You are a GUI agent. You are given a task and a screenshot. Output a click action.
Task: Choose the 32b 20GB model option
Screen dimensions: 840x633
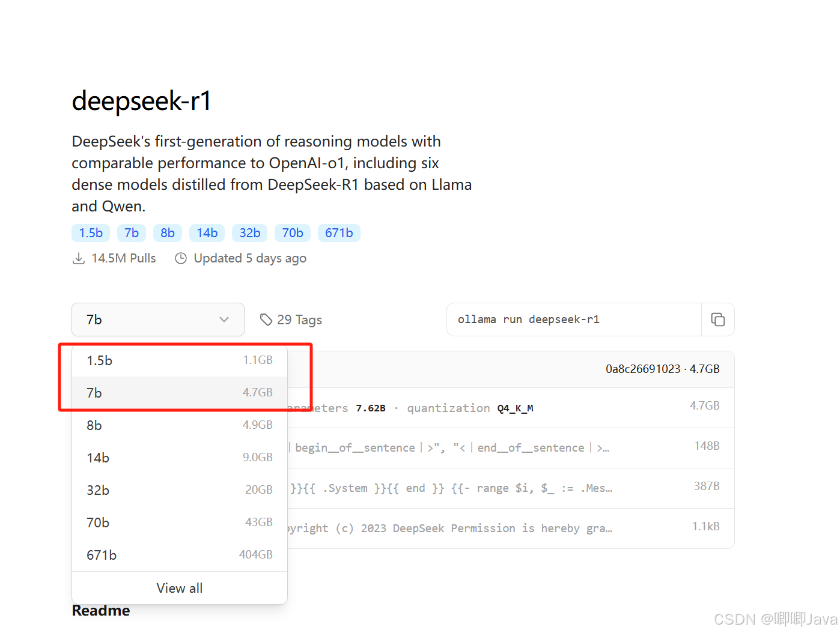pos(180,490)
